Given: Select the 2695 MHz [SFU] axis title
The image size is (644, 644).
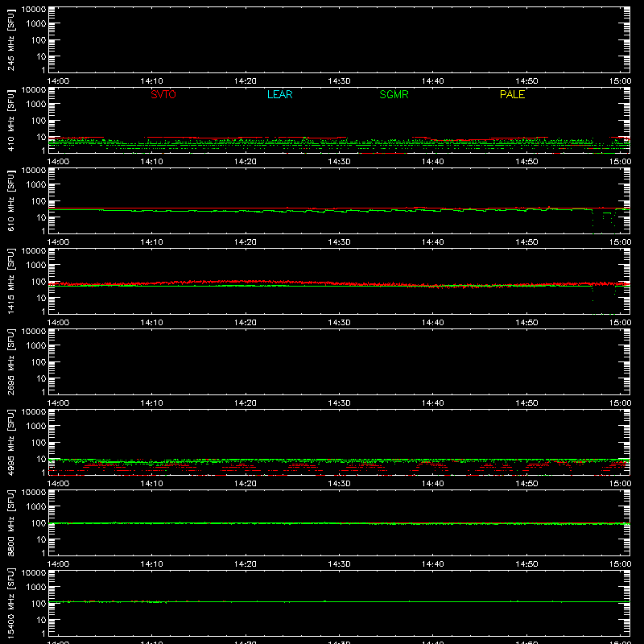Looking at the screenshot, I should (10, 361).
